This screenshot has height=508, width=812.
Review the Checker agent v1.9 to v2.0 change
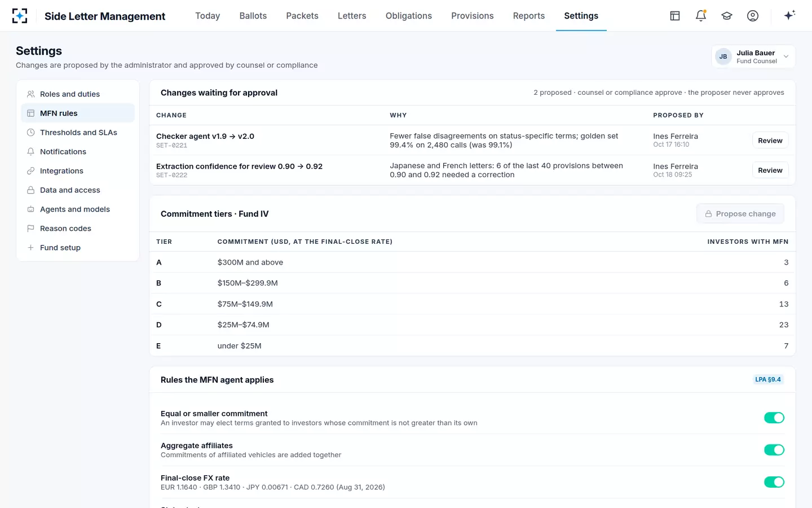click(x=770, y=141)
